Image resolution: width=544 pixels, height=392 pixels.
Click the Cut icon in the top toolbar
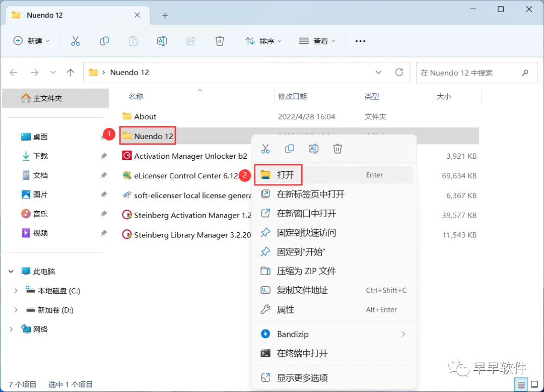point(75,41)
